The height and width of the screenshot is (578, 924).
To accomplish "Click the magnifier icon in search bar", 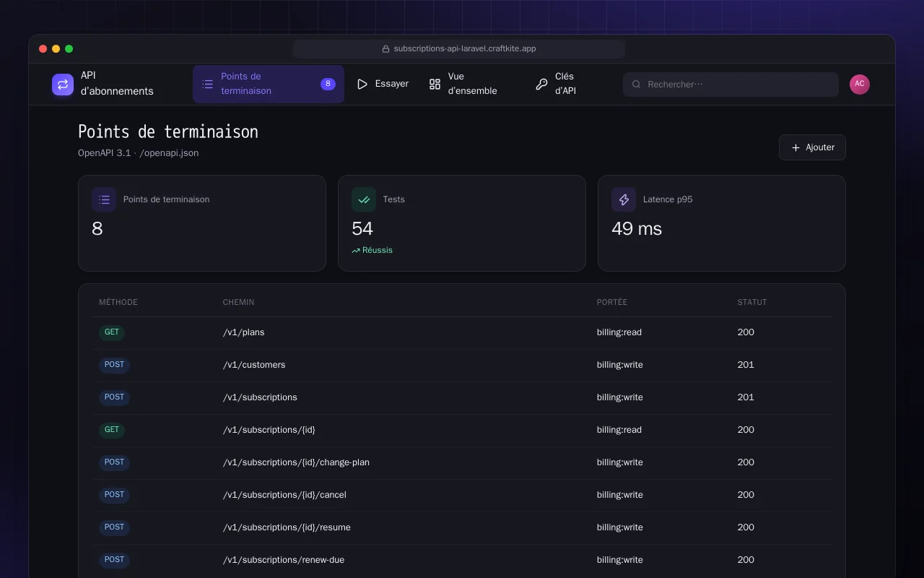I will point(637,85).
